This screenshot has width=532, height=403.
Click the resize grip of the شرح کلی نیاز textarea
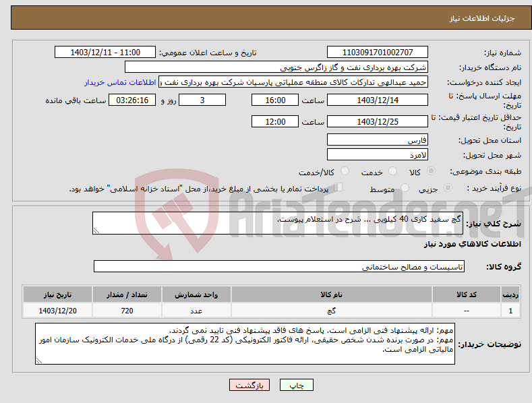[96, 230]
